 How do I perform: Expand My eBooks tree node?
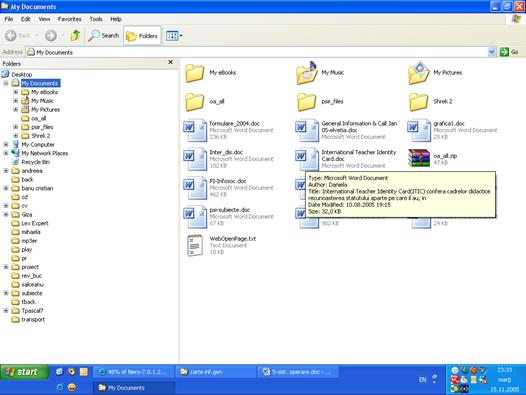coord(15,92)
